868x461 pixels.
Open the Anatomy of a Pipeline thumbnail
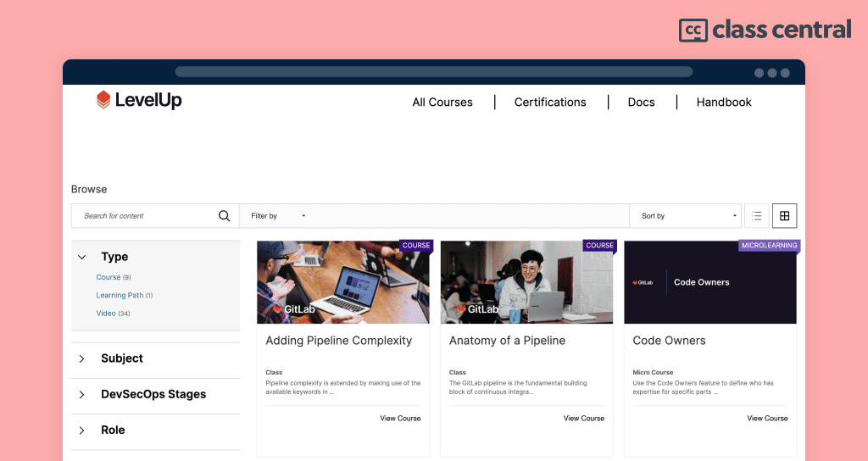pyautogui.click(x=526, y=282)
